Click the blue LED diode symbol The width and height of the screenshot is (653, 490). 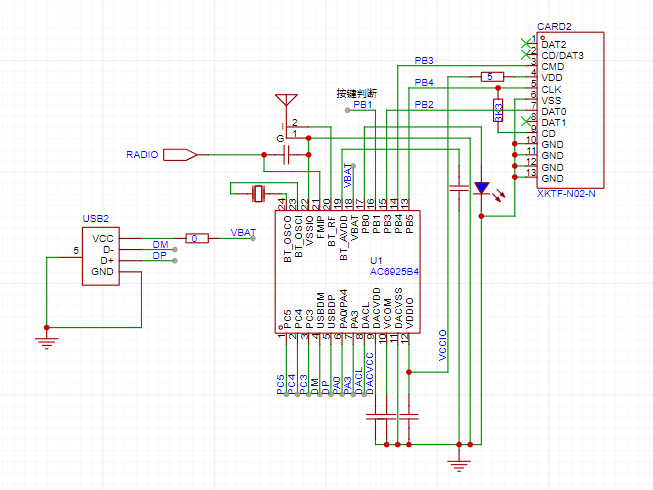(x=481, y=188)
